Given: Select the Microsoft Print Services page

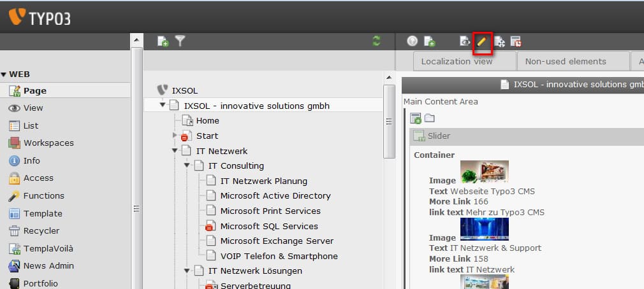Looking at the screenshot, I should [x=270, y=211].
